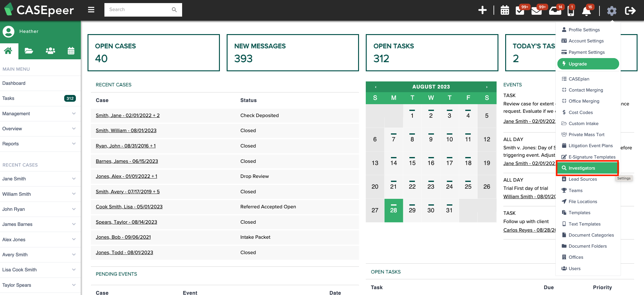This screenshot has width=644, height=295.
Task: Open case Ryan, John - 08/31/2016 + 1
Action: 126,146
